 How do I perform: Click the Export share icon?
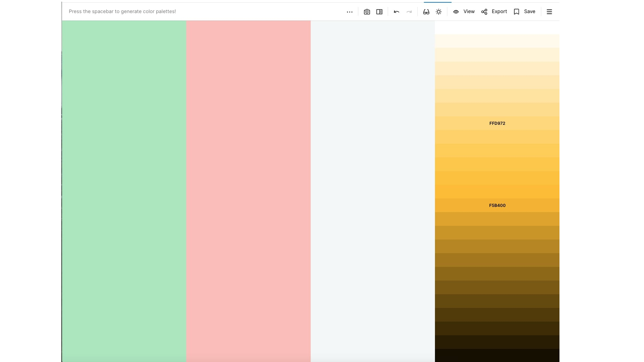(484, 11)
